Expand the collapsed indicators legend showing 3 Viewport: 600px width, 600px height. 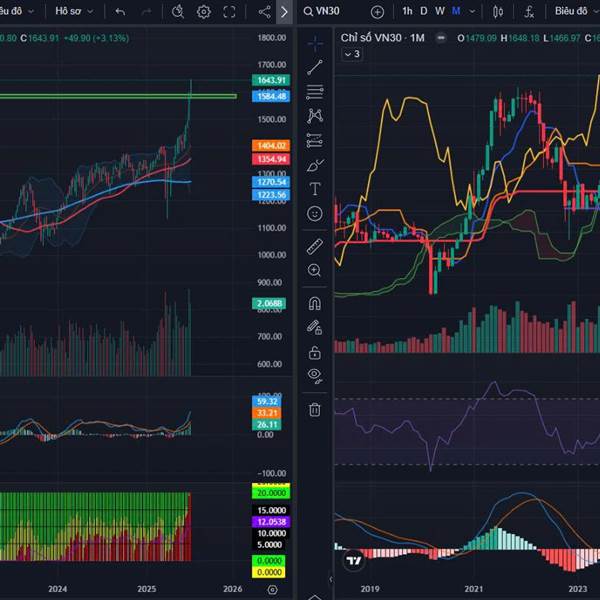coord(352,54)
